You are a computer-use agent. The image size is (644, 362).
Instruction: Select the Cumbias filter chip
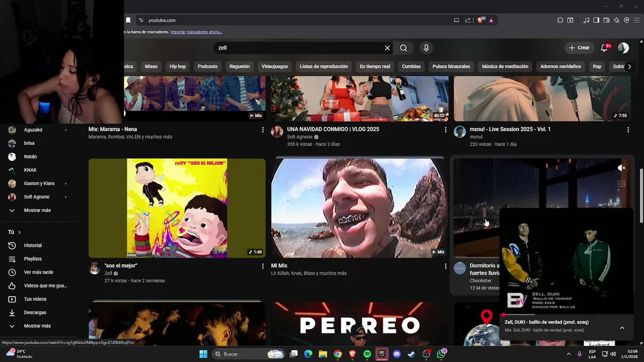tap(411, 66)
